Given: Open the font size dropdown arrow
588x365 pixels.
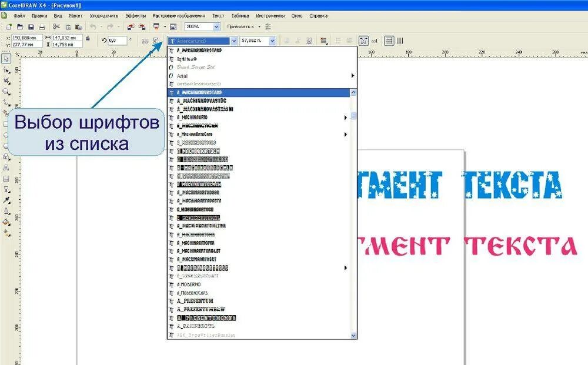Looking at the screenshot, I should tap(273, 41).
